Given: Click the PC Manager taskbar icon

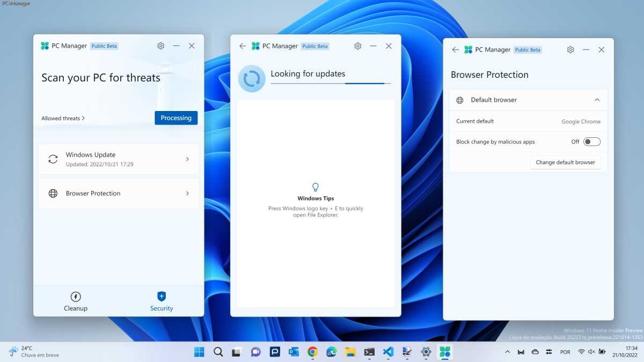Looking at the screenshot, I should pyautogui.click(x=445, y=352).
